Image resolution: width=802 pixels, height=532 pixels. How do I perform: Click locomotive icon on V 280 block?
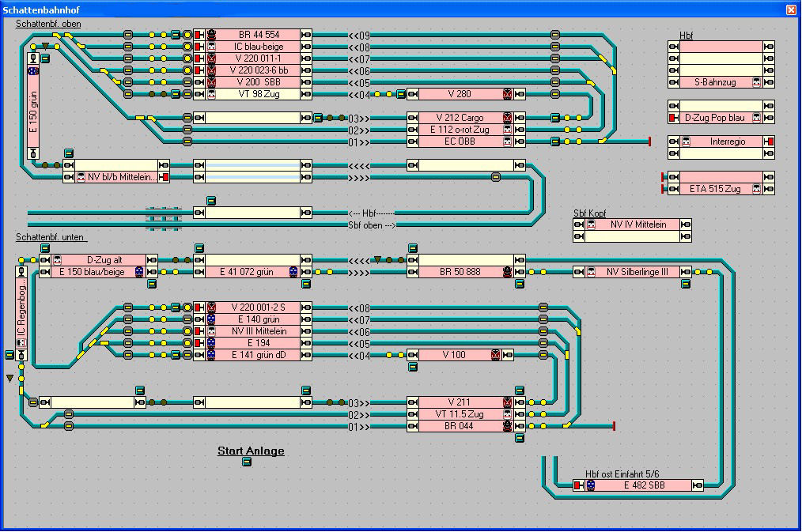click(x=506, y=94)
